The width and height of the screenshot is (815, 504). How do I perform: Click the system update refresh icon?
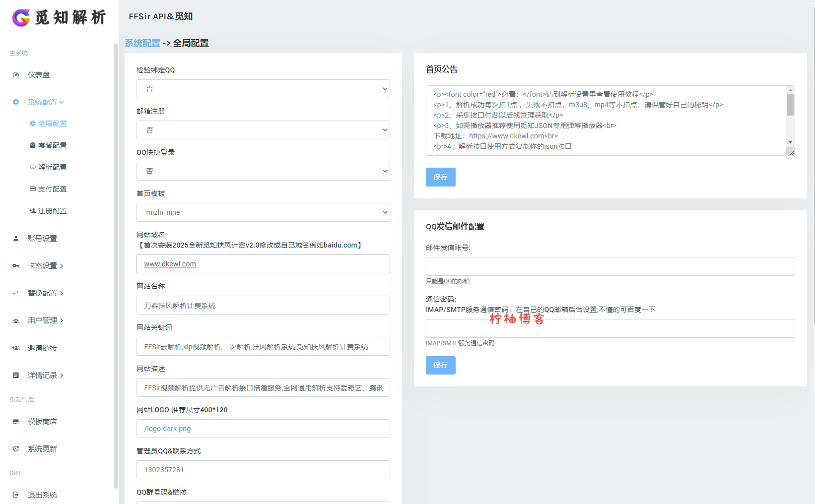pyautogui.click(x=16, y=449)
